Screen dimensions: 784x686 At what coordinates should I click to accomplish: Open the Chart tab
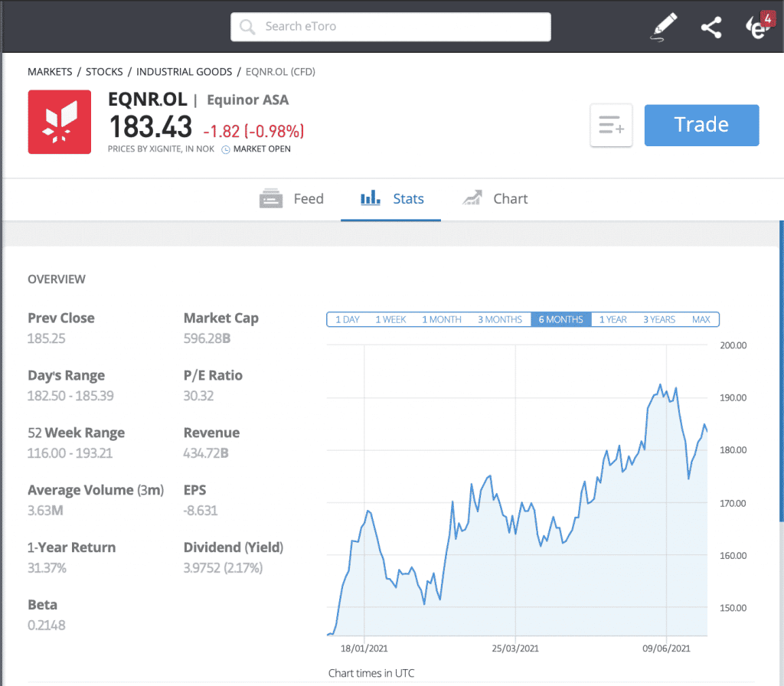coord(495,199)
